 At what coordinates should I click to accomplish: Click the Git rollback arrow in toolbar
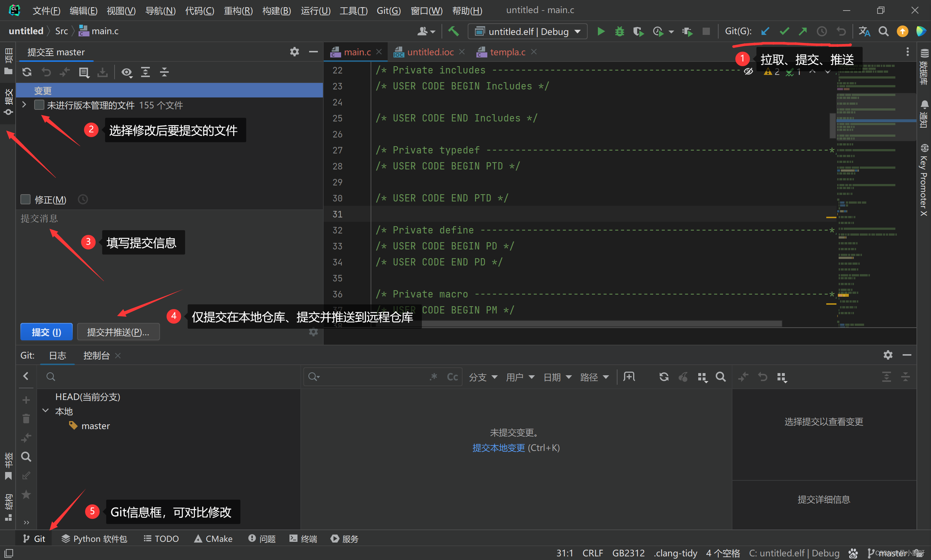(x=840, y=31)
